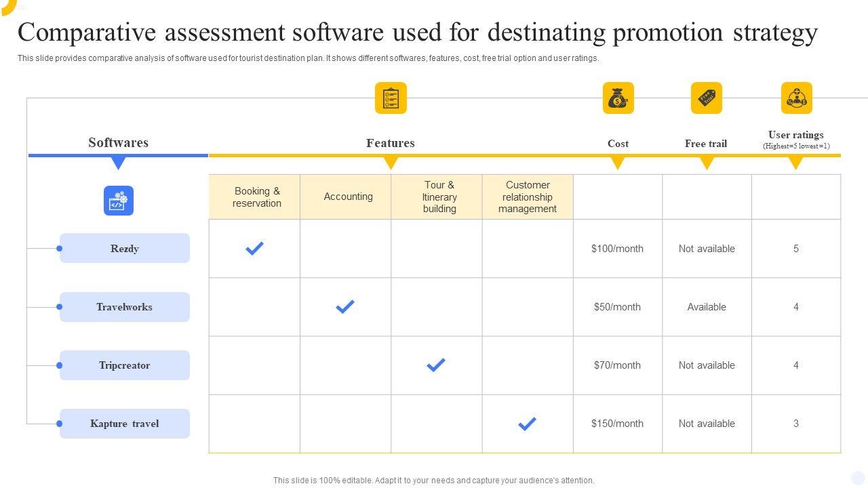
Task: Click the $150/month cost cell
Action: (617, 424)
